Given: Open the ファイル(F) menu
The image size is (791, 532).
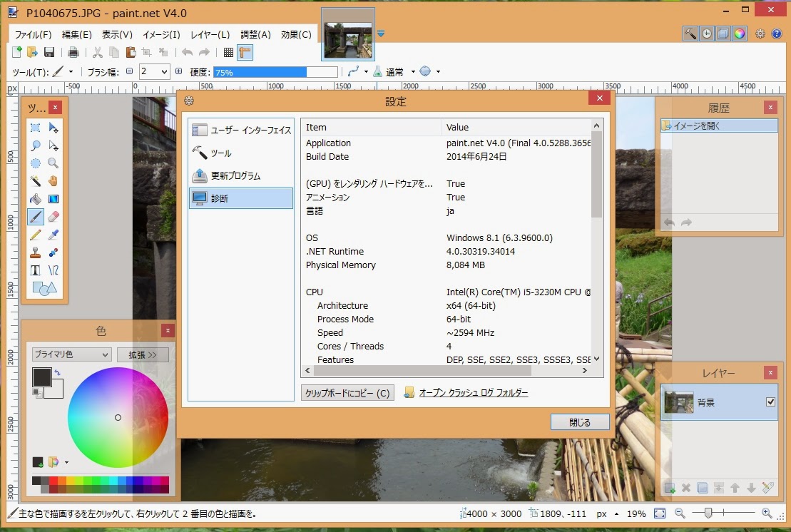Looking at the screenshot, I should 33,35.
